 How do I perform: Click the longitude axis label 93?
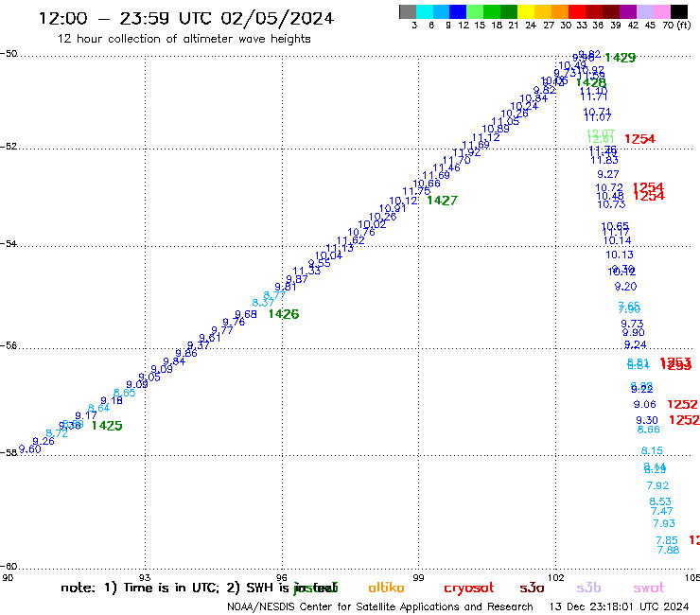tap(145, 578)
